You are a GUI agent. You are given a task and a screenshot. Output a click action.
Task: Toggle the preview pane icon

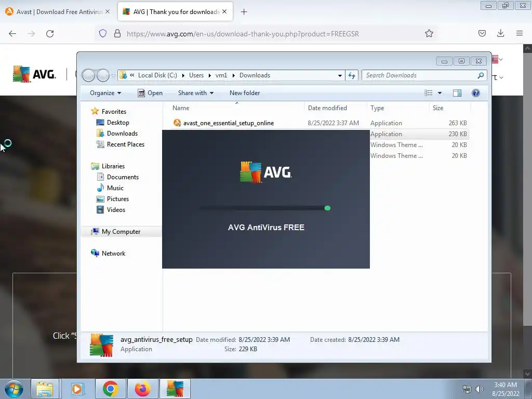[457, 93]
